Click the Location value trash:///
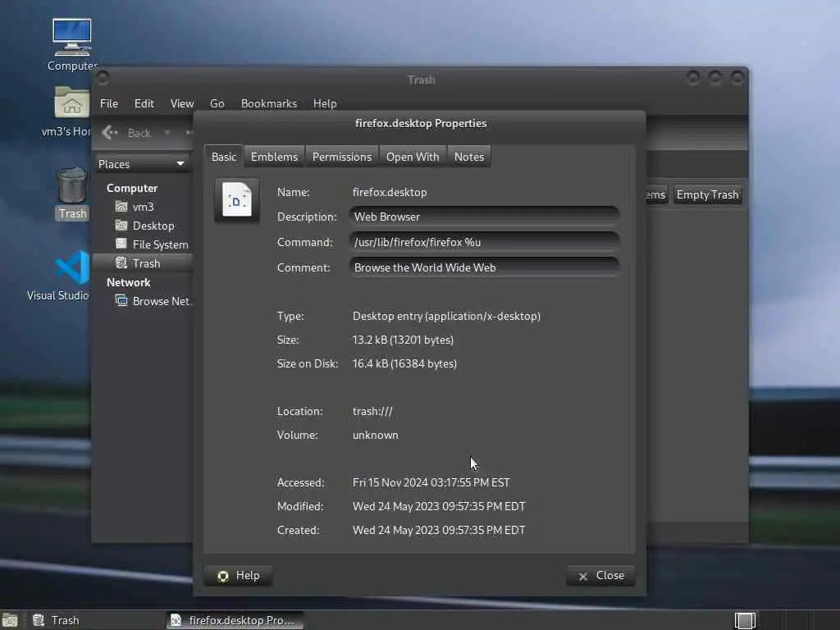Viewport: 840px width, 630px height. (x=372, y=411)
